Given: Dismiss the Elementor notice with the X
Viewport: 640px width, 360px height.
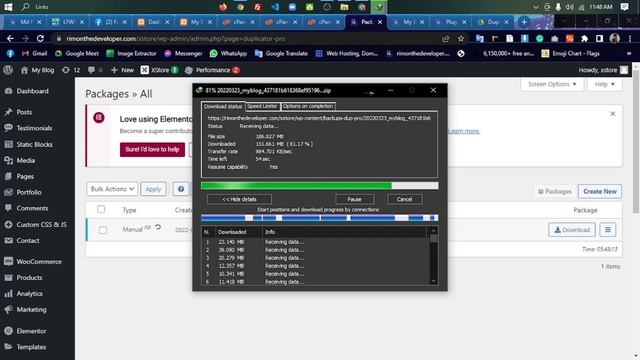Looking at the screenshot, I should pyautogui.click(x=613, y=114).
